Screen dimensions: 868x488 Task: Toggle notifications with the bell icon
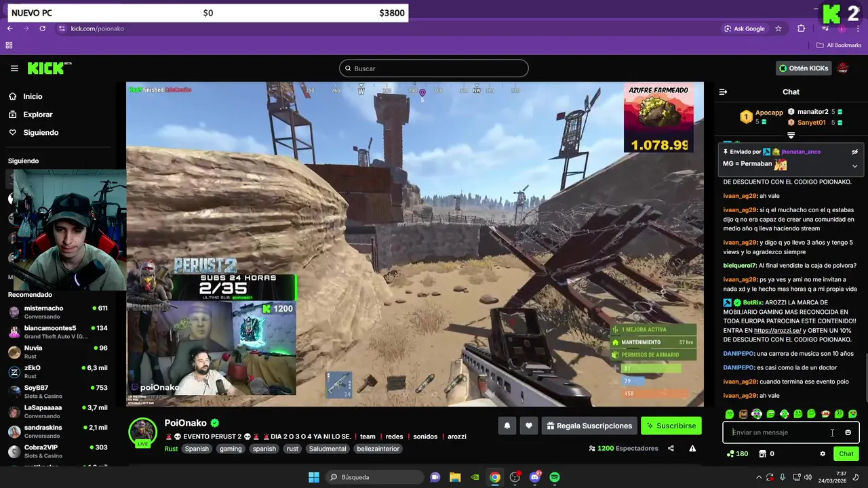click(x=507, y=426)
